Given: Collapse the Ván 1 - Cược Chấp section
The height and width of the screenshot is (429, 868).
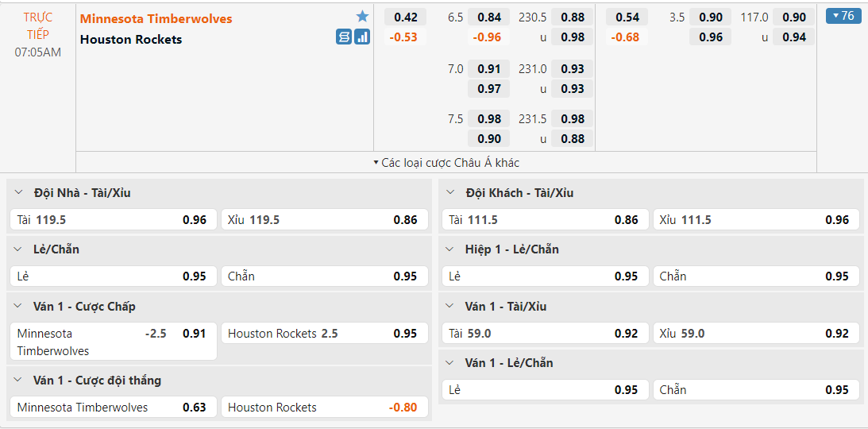Looking at the screenshot, I should [x=18, y=307].
